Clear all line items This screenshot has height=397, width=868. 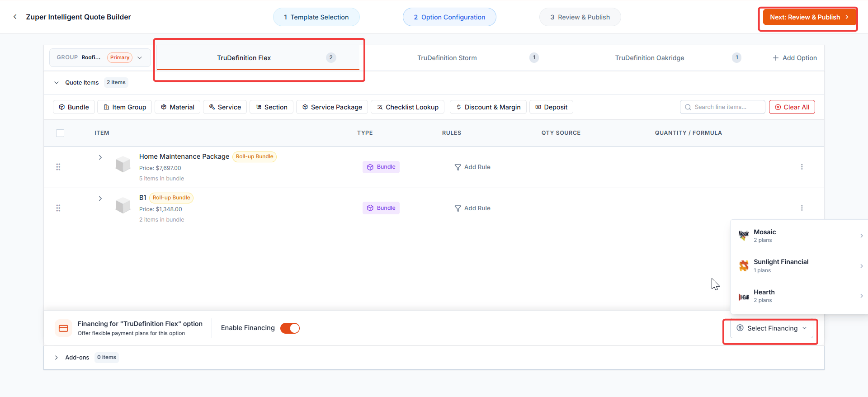[792, 107]
